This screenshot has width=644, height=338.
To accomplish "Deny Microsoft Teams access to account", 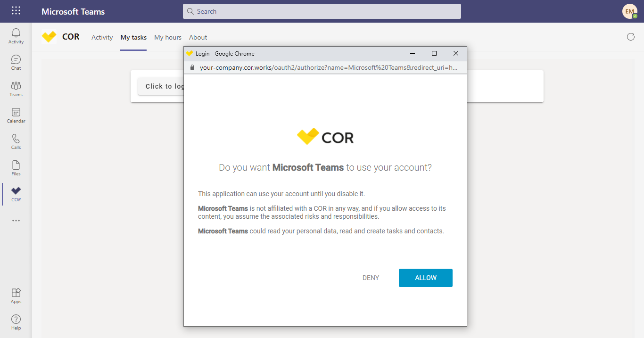I will point(371,278).
